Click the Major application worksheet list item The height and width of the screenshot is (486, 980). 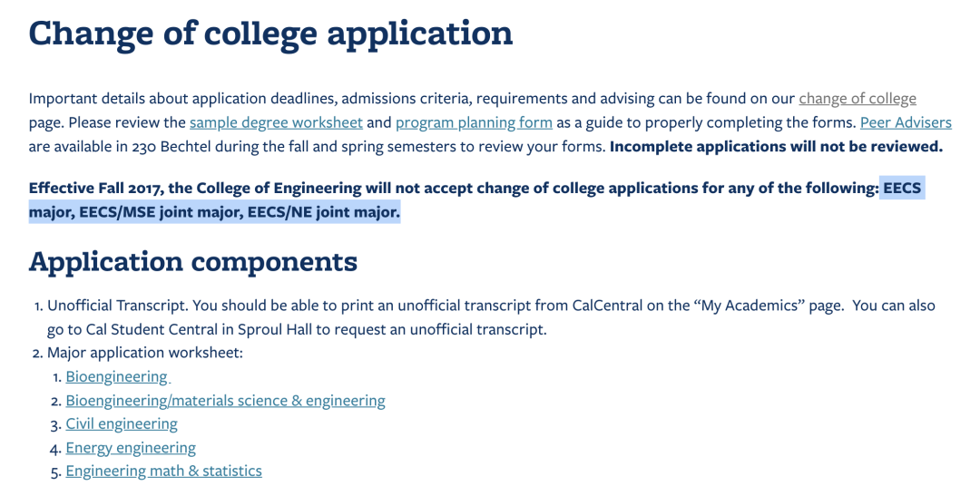click(x=145, y=353)
